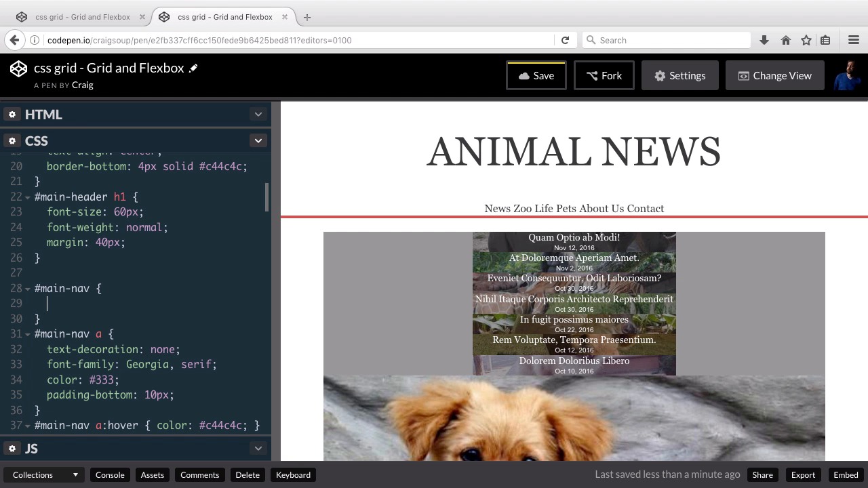The height and width of the screenshot is (488, 868).
Task: Collapse the CSS editor chevron
Action: [258, 141]
